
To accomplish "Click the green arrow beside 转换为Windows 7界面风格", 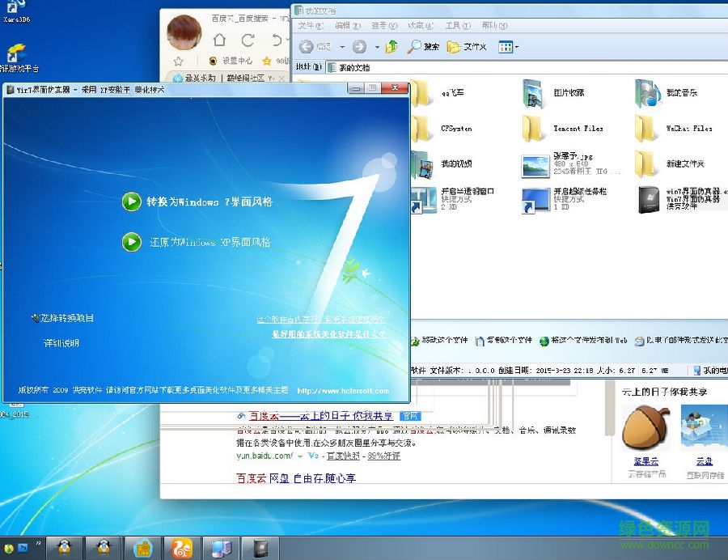I will click(132, 202).
